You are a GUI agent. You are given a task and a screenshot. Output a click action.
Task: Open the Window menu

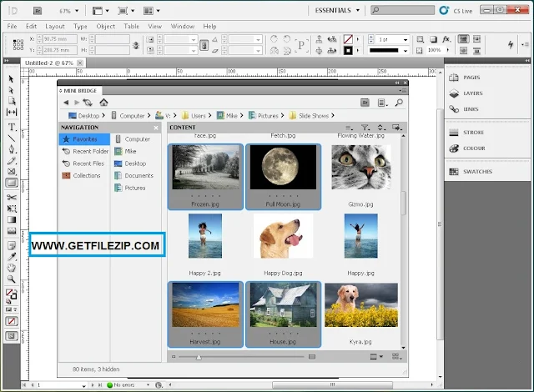[183, 26]
